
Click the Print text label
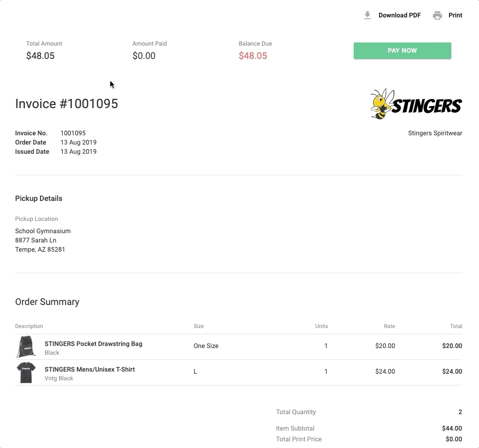[x=455, y=15]
